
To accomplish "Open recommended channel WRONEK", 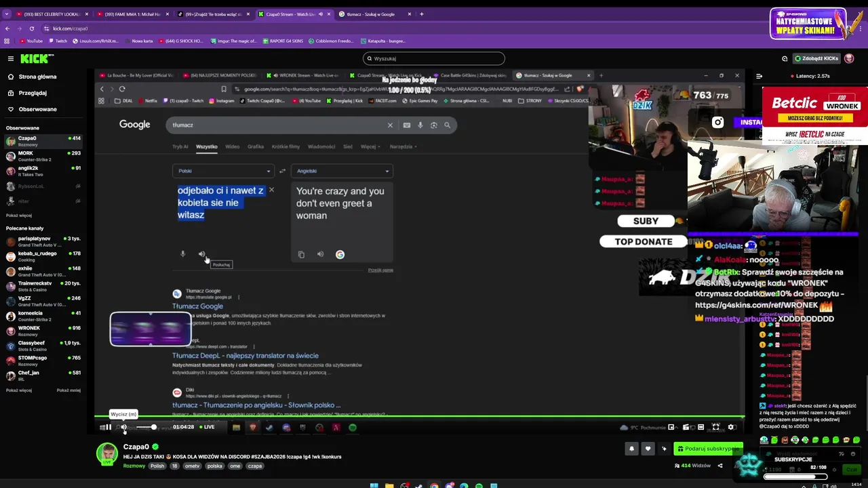I will click(43, 331).
